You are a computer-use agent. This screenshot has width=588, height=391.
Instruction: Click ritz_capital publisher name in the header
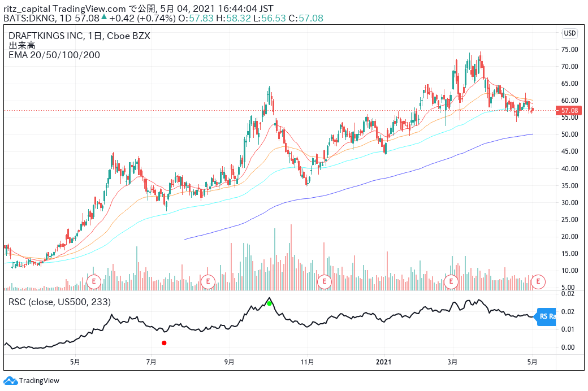point(27,8)
